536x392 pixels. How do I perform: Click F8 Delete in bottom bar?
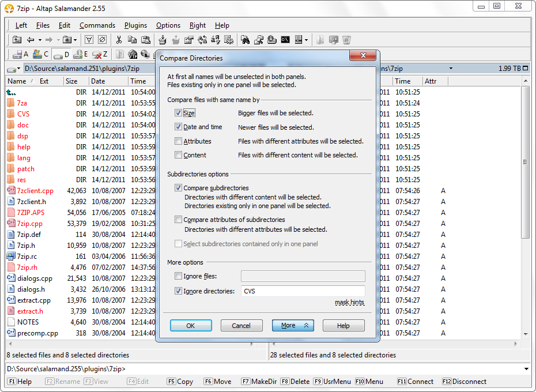[x=295, y=382]
